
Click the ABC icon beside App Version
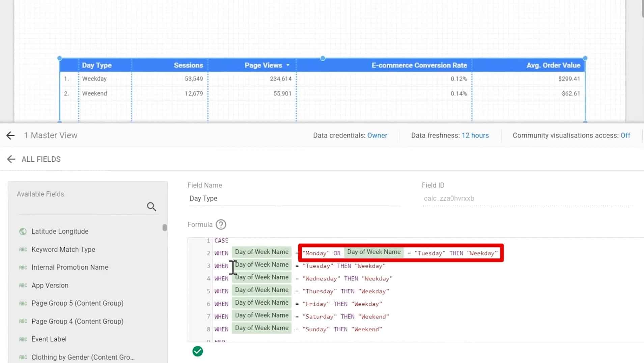click(22, 285)
